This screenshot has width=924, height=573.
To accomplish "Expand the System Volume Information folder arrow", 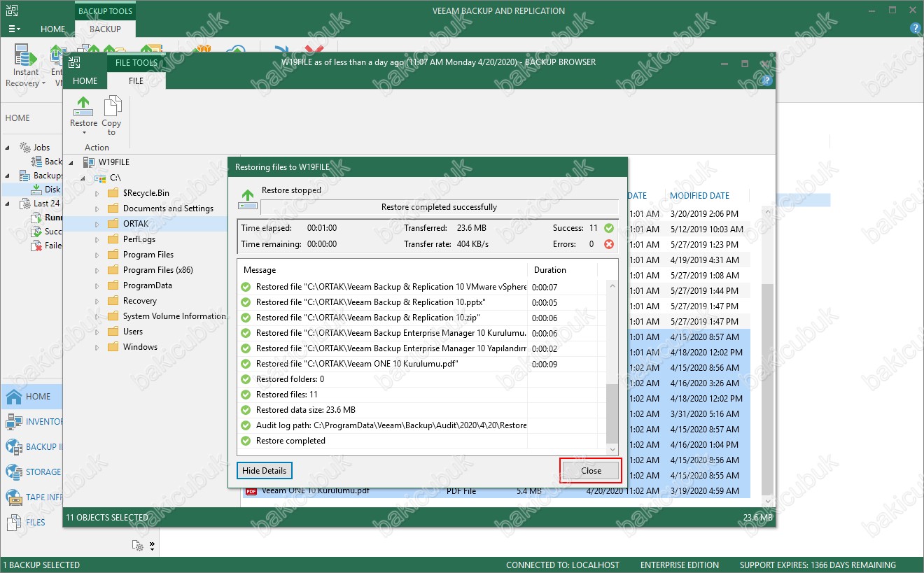I will tap(97, 316).
